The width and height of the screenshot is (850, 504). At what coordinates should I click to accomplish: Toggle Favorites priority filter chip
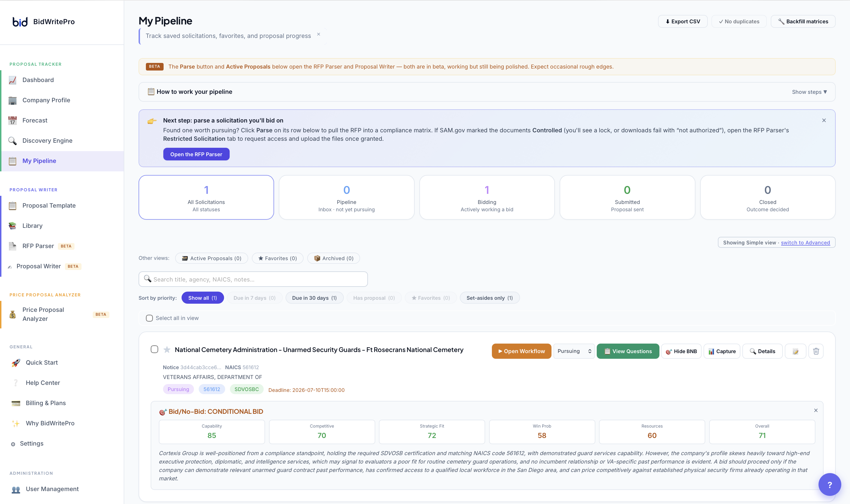[x=430, y=298]
